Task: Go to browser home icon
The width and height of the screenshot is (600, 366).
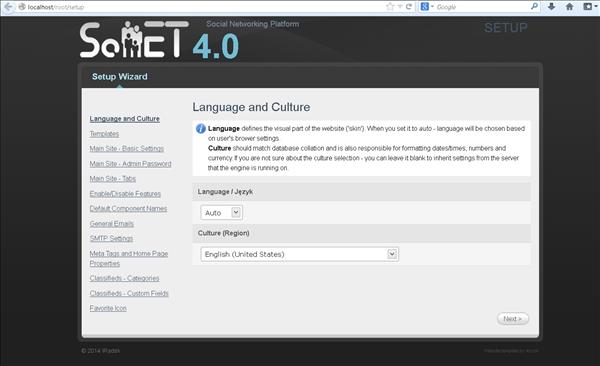Action: click(x=570, y=7)
